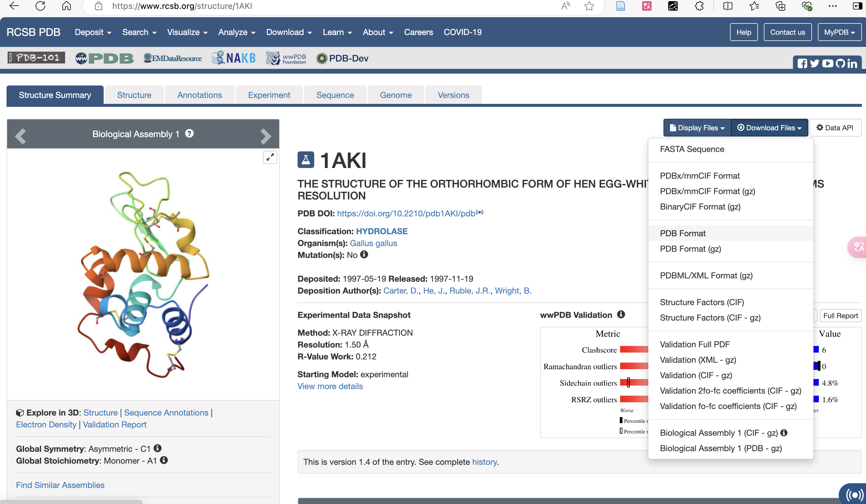Switch to the Annotations tab

point(199,95)
